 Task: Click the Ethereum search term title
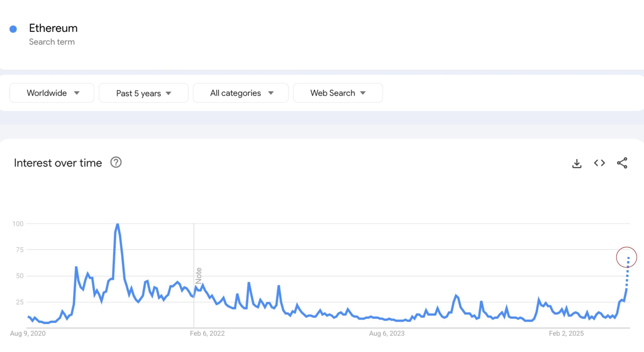[x=53, y=28]
